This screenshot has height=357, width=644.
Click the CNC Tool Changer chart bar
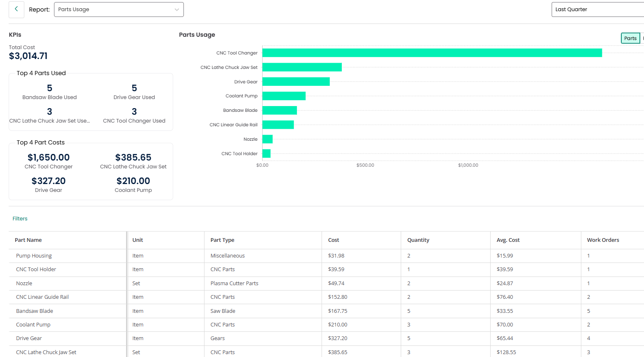(432, 53)
